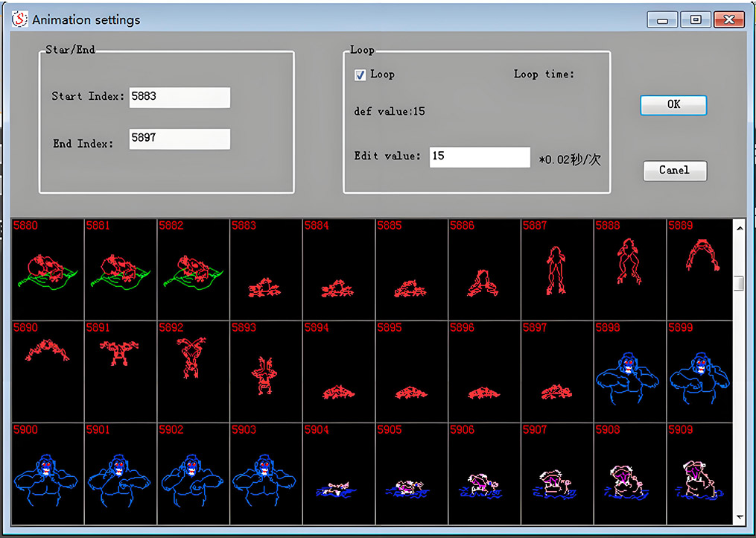The width and height of the screenshot is (756, 538).
Task: Click the End Index input field
Action: click(180, 139)
